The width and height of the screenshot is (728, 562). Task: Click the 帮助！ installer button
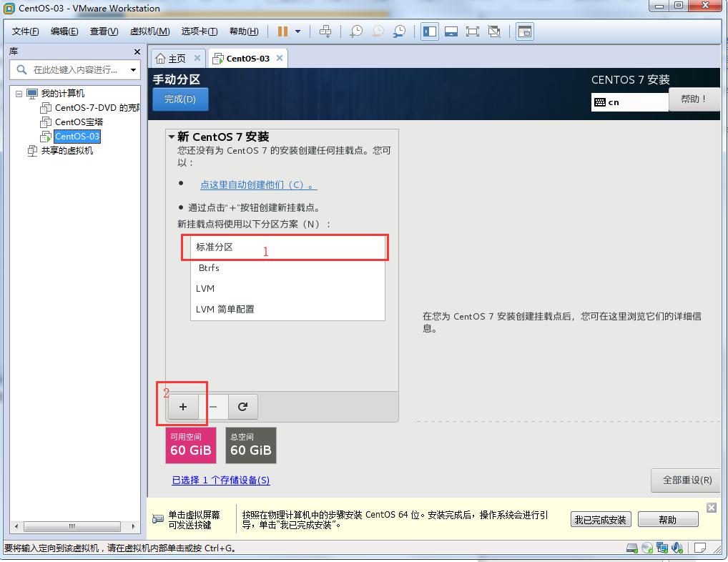(x=694, y=99)
